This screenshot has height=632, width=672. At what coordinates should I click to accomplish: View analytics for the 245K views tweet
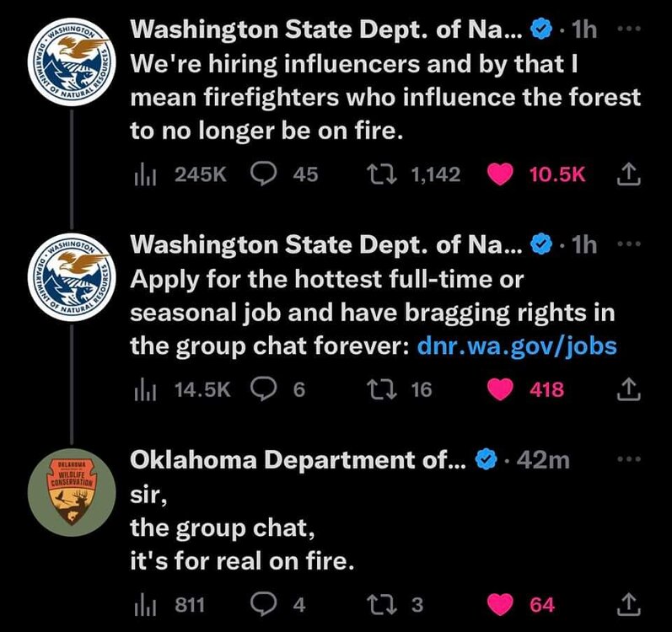(x=144, y=174)
